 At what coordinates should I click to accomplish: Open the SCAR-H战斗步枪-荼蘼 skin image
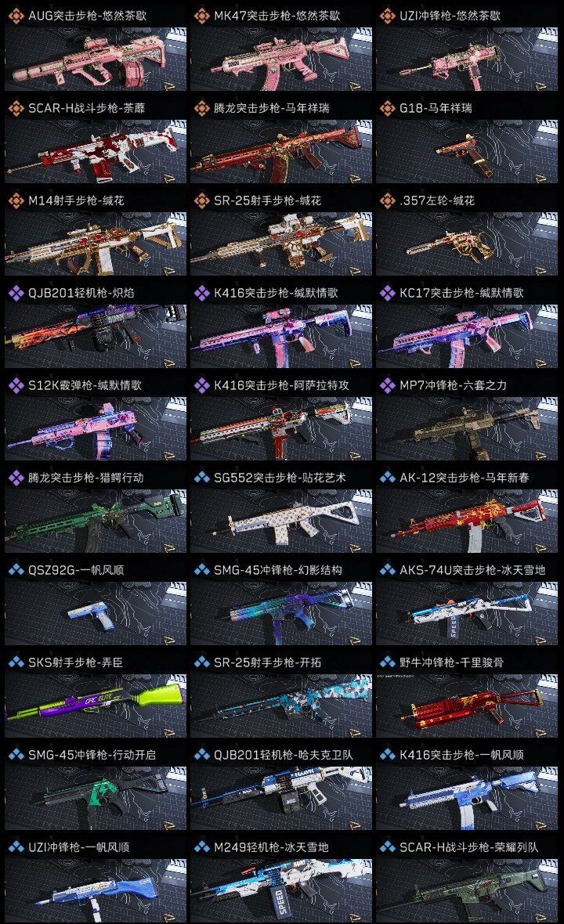96,151
